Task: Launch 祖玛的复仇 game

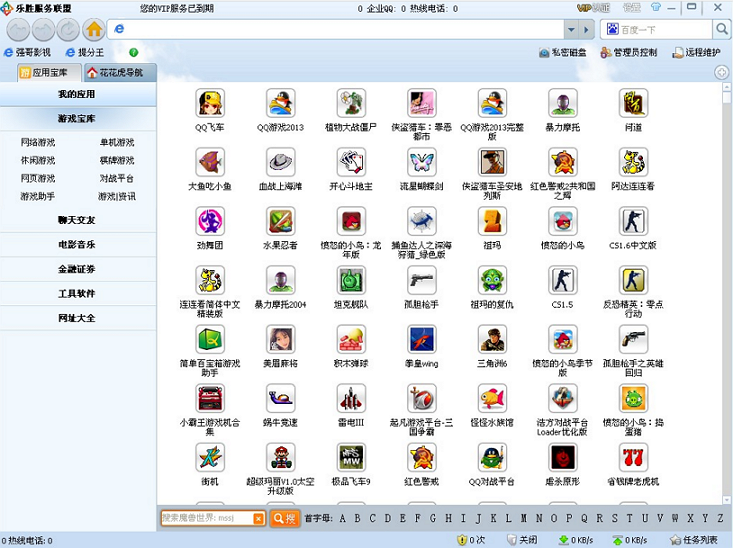Action: 492,280
